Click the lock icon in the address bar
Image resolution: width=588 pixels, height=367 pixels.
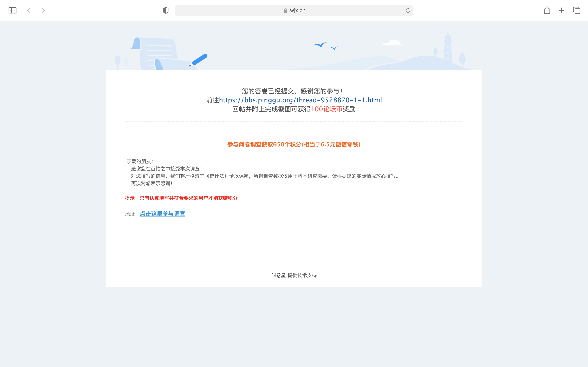[285, 11]
